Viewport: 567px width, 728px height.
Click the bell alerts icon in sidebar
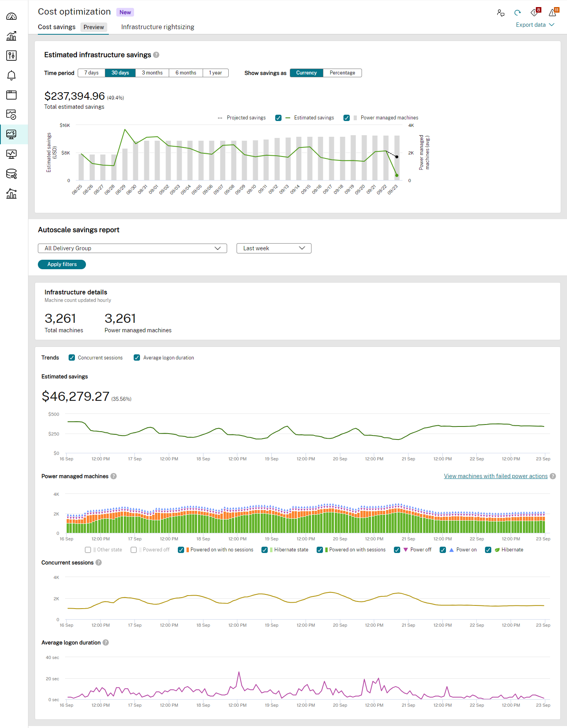coord(11,75)
